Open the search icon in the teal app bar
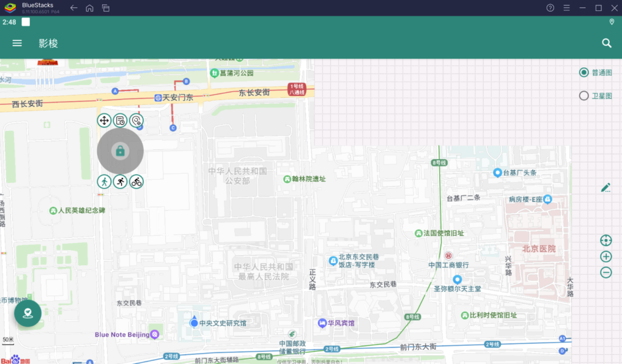Image resolution: width=622 pixels, height=364 pixels. tap(607, 43)
